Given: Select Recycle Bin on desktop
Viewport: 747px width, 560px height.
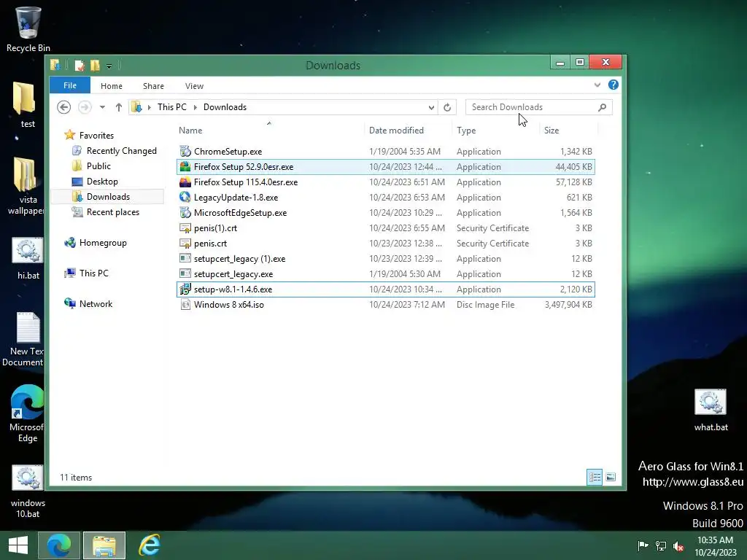Looking at the screenshot, I should pyautogui.click(x=28, y=29).
